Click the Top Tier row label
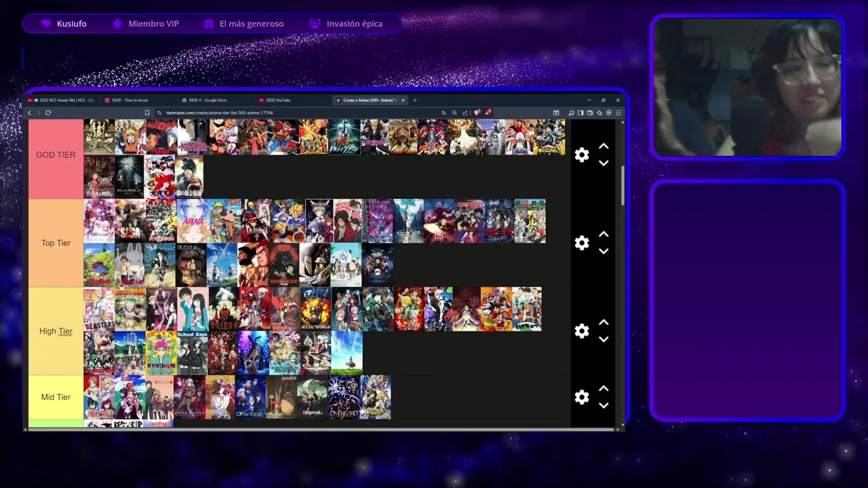This screenshot has height=488, width=868. click(56, 243)
